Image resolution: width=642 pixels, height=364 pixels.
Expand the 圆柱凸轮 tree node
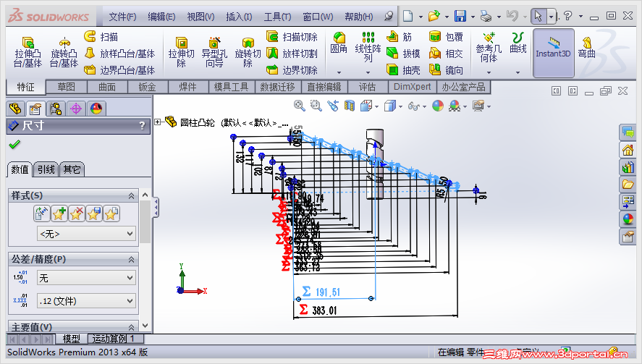(x=158, y=122)
